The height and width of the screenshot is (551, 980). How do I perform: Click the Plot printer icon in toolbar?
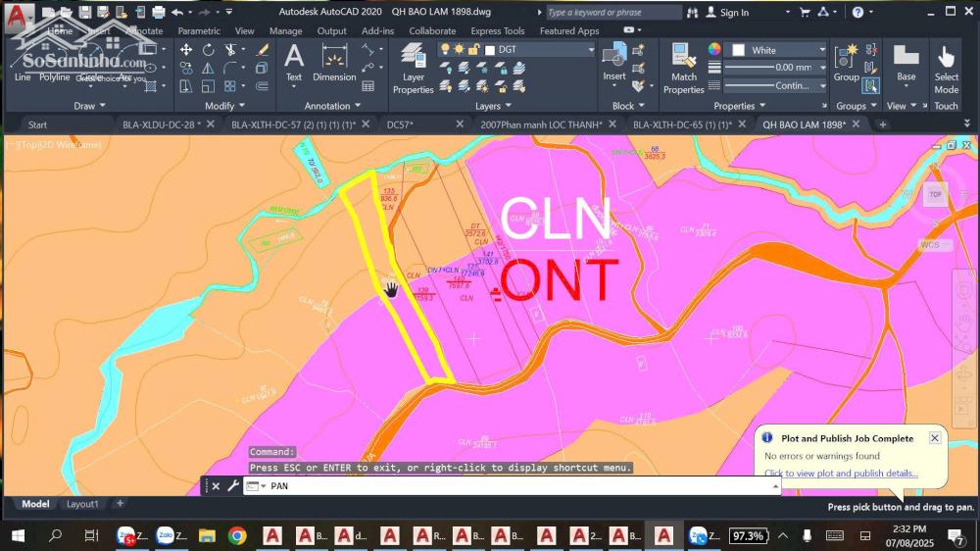click(x=159, y=12)
